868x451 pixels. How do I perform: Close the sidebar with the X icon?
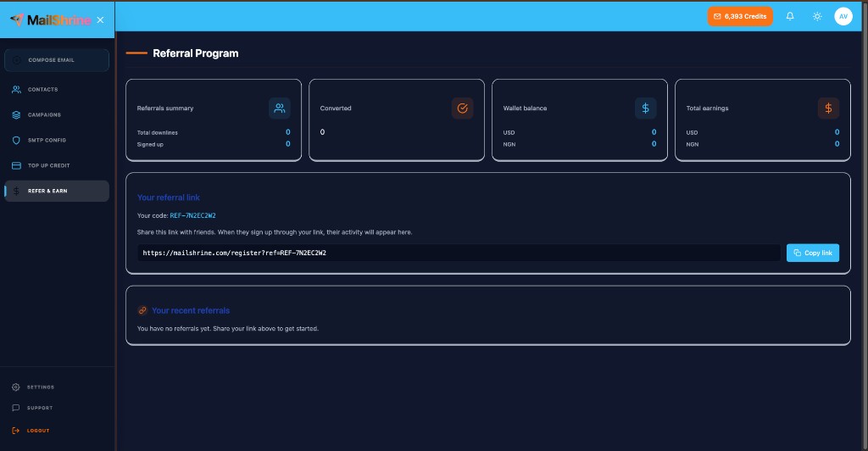[x=100, y=19]
